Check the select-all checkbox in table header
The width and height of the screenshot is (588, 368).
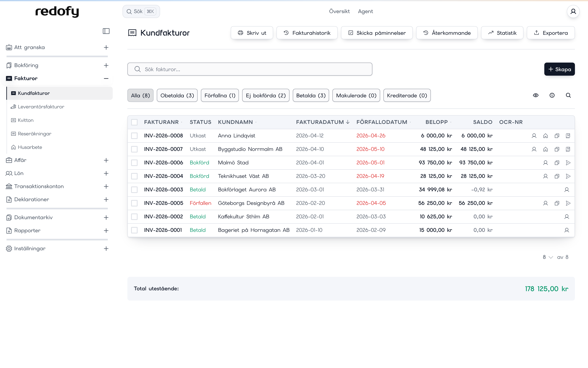click(x=134, y=122)
